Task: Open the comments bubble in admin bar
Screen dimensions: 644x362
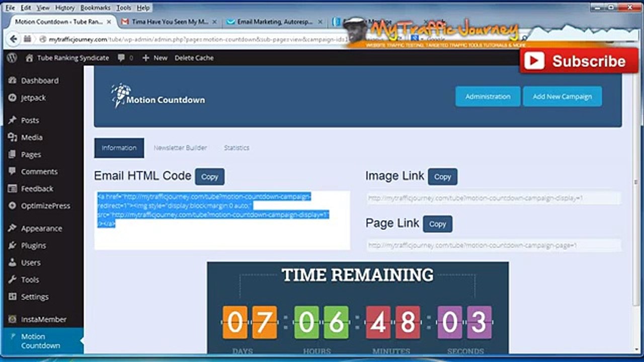Action: coord(121,58)
